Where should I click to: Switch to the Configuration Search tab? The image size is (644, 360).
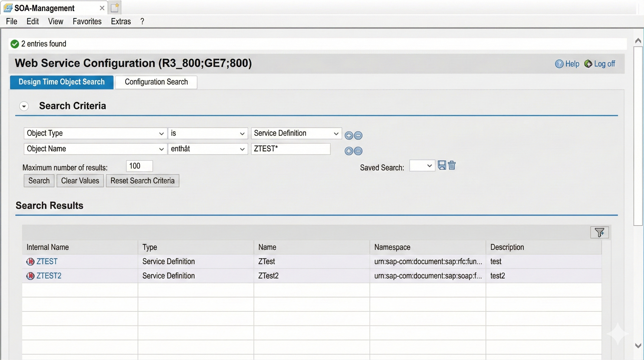click(x=156, y=82)
